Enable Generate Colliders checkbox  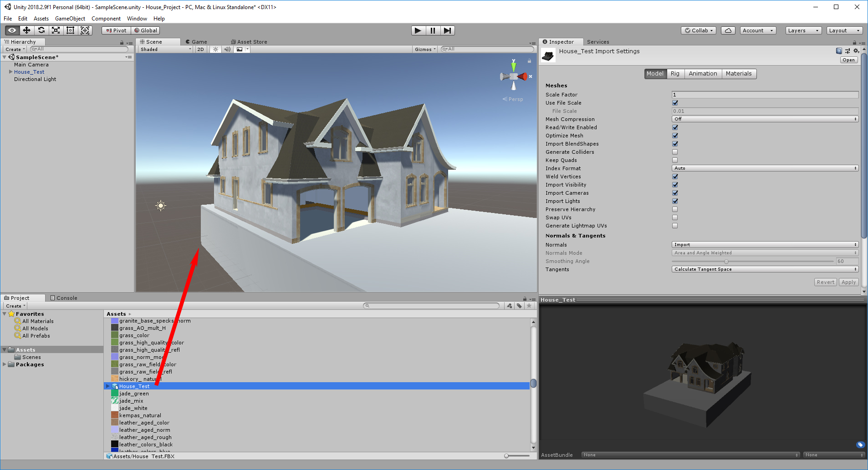click(x=675, y=152)
